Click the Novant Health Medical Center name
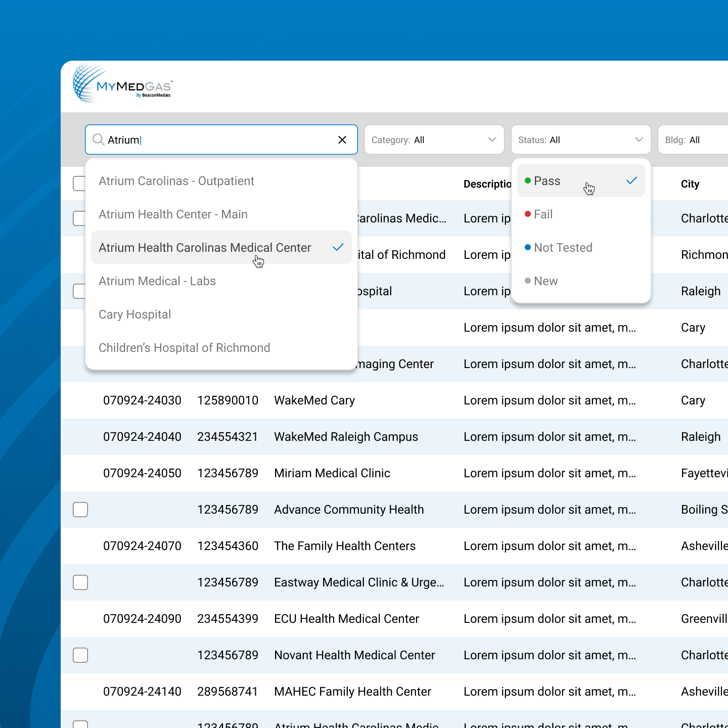Viewport: 728px width, 728px height. pos(354,655)
